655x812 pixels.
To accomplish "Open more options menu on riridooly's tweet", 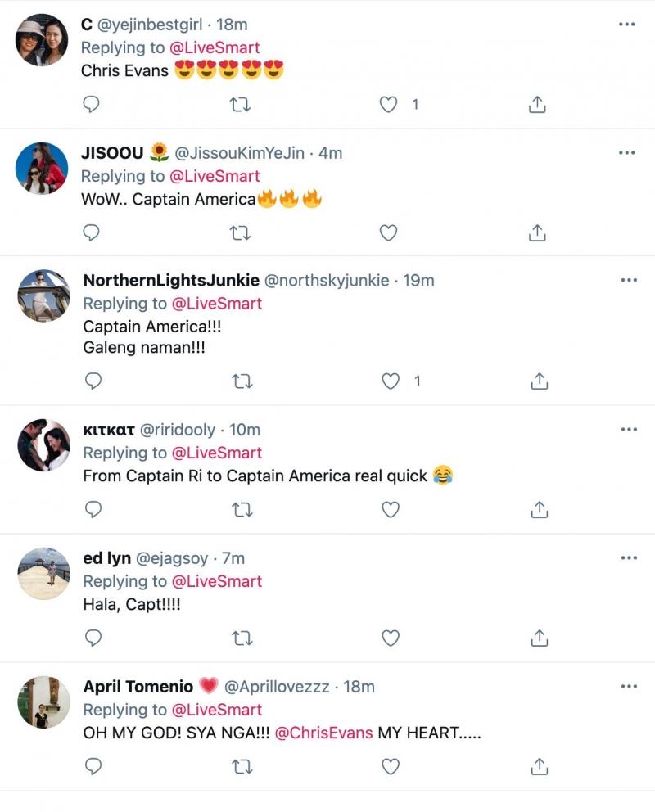I will tap(628, 430).
